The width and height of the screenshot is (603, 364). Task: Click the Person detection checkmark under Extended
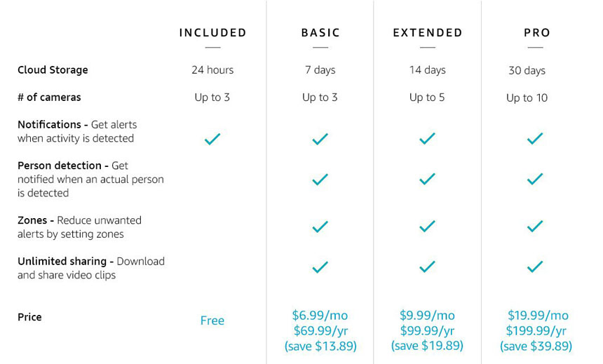pos(427,179)
